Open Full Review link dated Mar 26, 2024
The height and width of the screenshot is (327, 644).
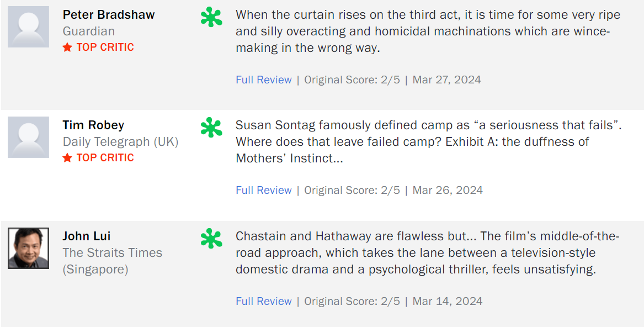264,190
